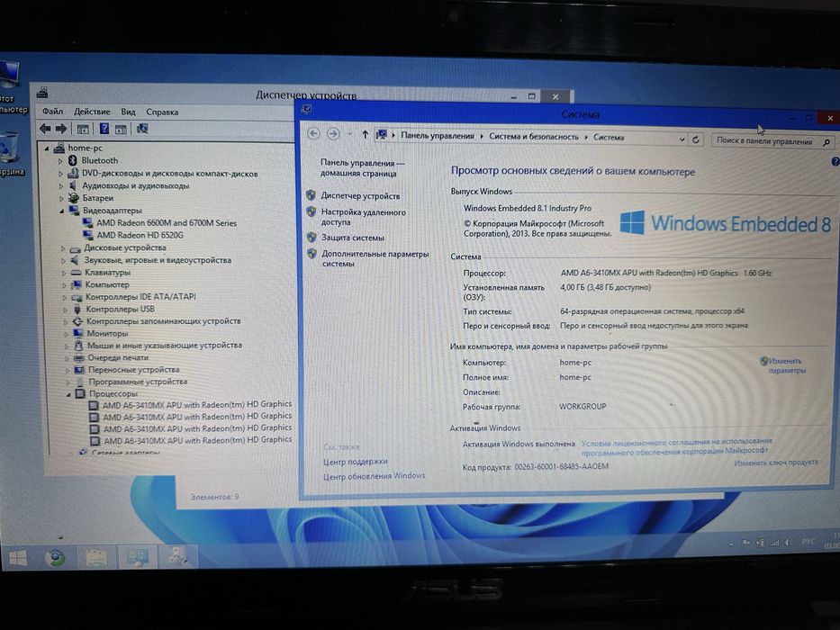Screen dimensions: 840x630
Task: Click the Back button in System window
Action: pyautogui.click(x=314, y=134)
